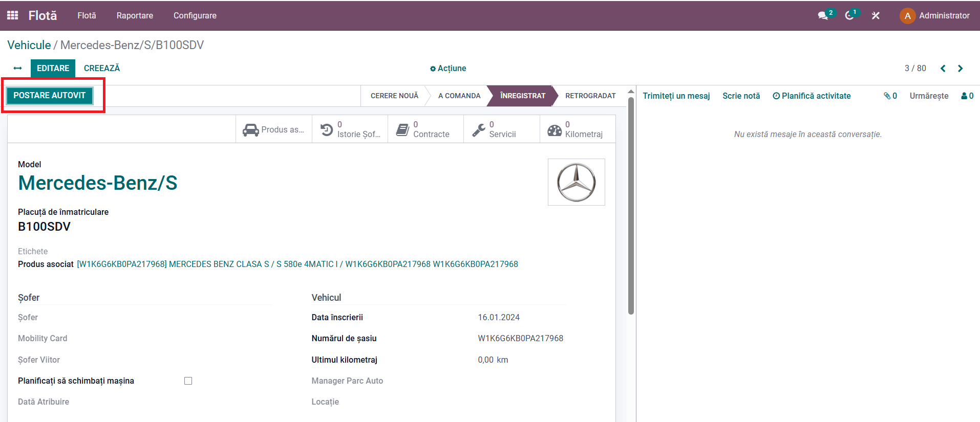Viewport: 980px width, 422px height.
Task: Click the Locație field label
Action: [x=325, y=402]
